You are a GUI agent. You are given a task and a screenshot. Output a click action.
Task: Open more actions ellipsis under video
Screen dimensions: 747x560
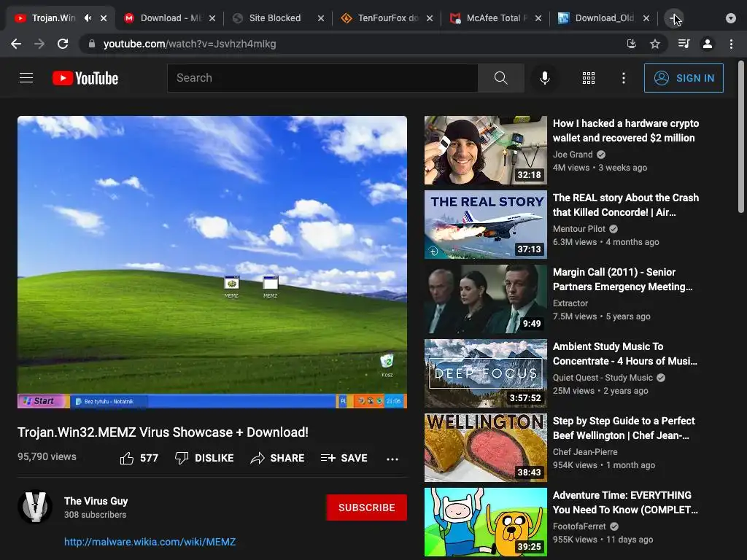[392, 459]
